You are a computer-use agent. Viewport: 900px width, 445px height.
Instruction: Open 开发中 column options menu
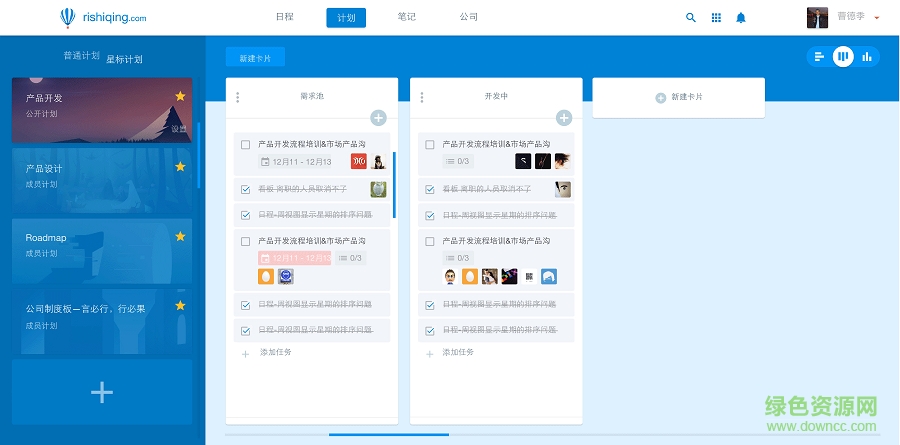[422, 97]
